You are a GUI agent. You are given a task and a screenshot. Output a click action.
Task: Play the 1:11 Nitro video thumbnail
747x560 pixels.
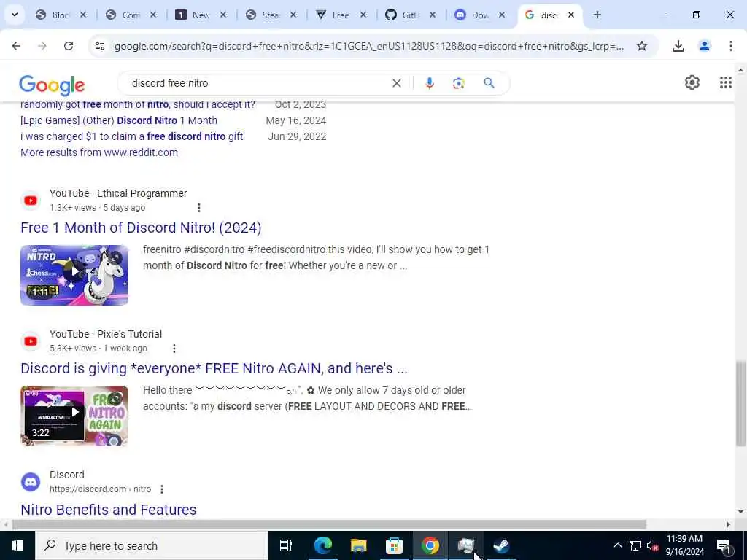pyautogui.click(x=74, y=275)
